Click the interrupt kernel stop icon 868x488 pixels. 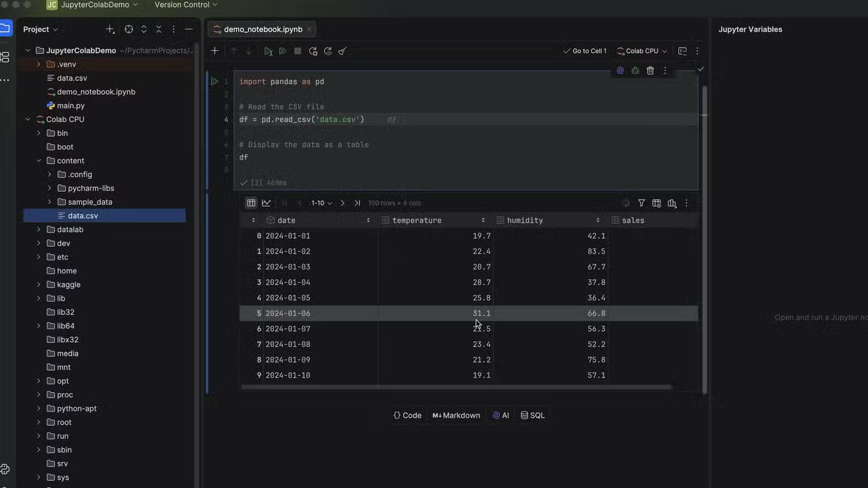pos(297,51)
